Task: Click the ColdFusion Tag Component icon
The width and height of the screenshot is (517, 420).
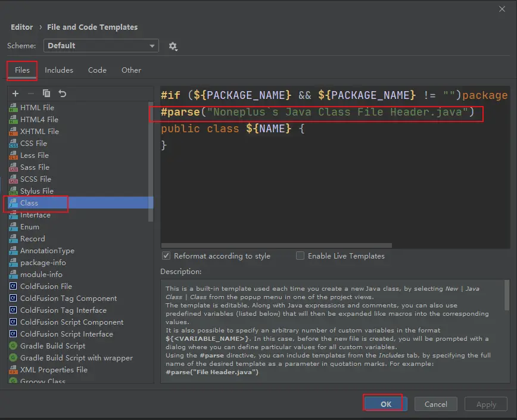Action: (13, 298)
